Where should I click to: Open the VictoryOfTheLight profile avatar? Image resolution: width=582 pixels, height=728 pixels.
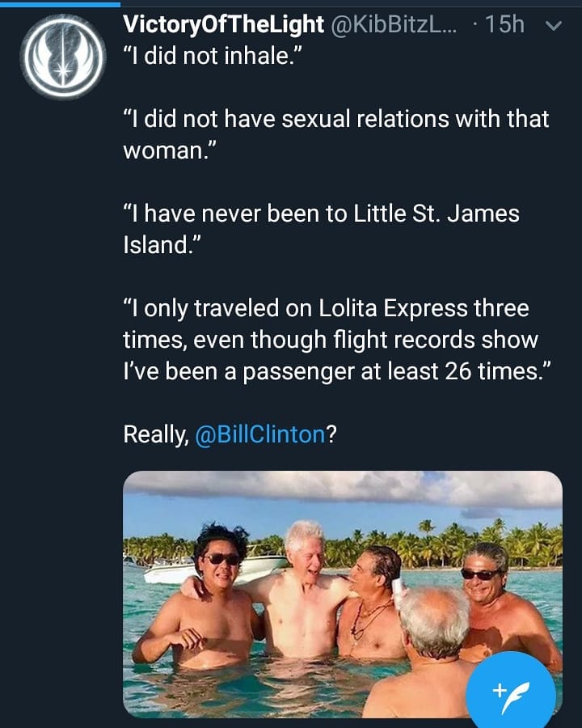click(x=61, y=57)
